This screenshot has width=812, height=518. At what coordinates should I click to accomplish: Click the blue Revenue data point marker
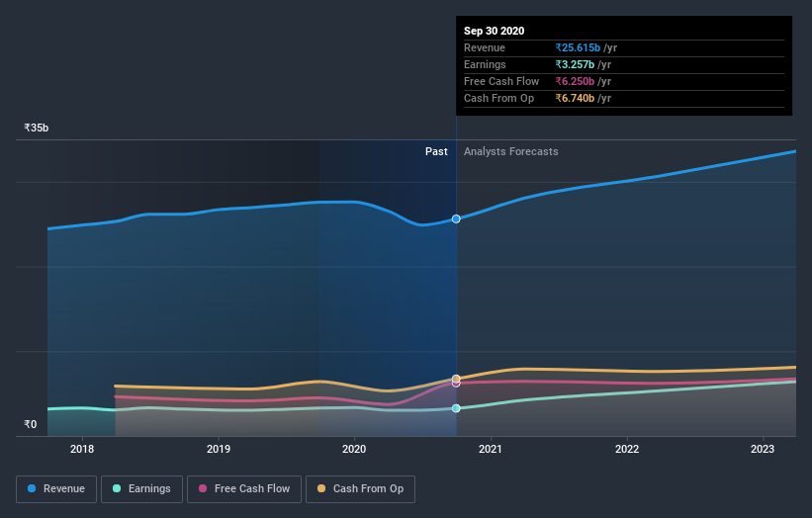[x=456, y=218]
